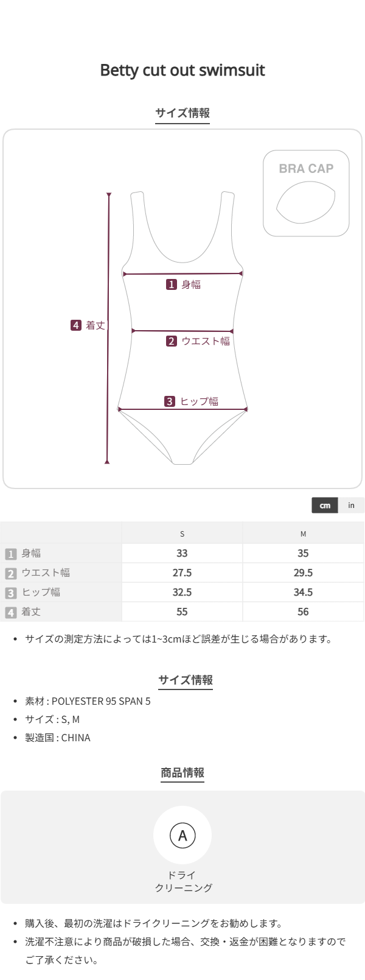Image resolution: width=365 pixels, height=980 pixels.
Task: Click the M size 着丈 value 56
Action: (303, 612)
